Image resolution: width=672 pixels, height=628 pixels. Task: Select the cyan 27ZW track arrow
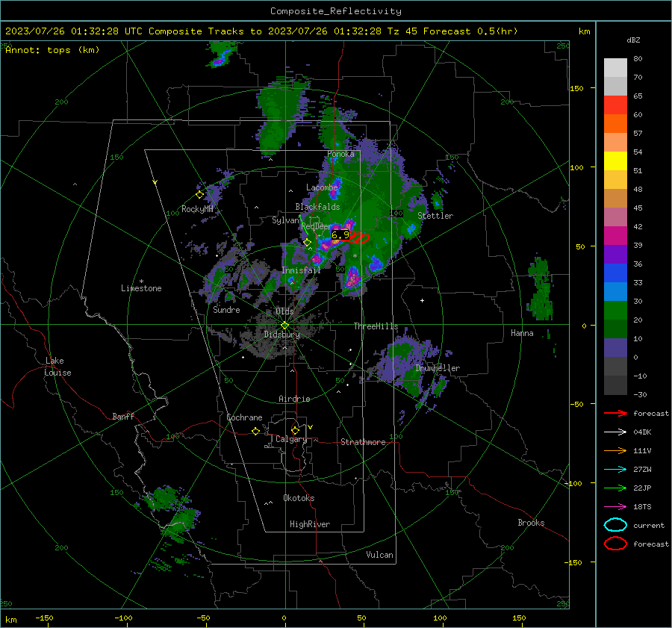click(x=615, y=470)
